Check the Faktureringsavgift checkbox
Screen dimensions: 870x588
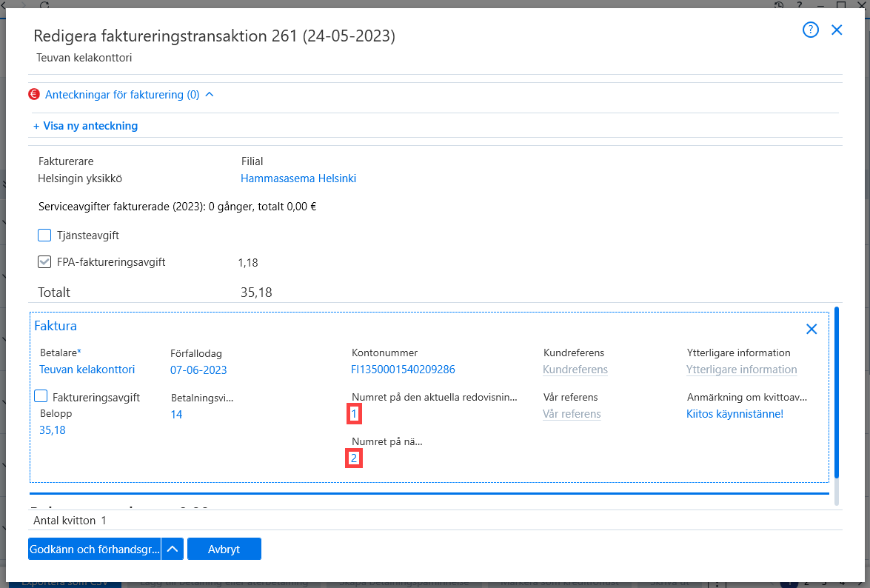(41, 396)
